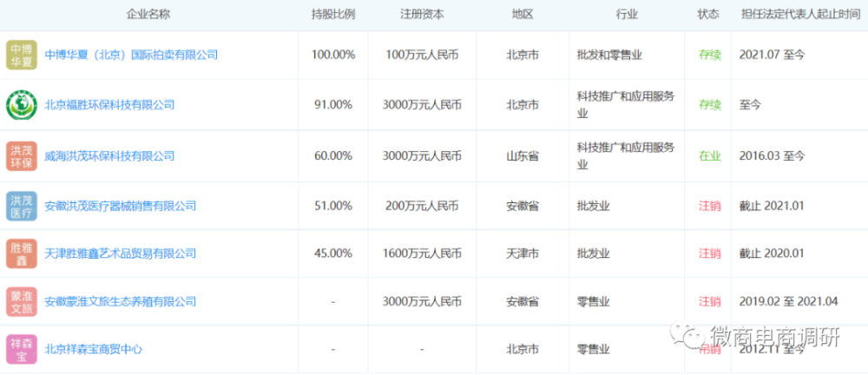The height and width of the screenshot is (375, 868).
Task: Click 2016.03 至今 date cell
Action: [x=772, y=156]
